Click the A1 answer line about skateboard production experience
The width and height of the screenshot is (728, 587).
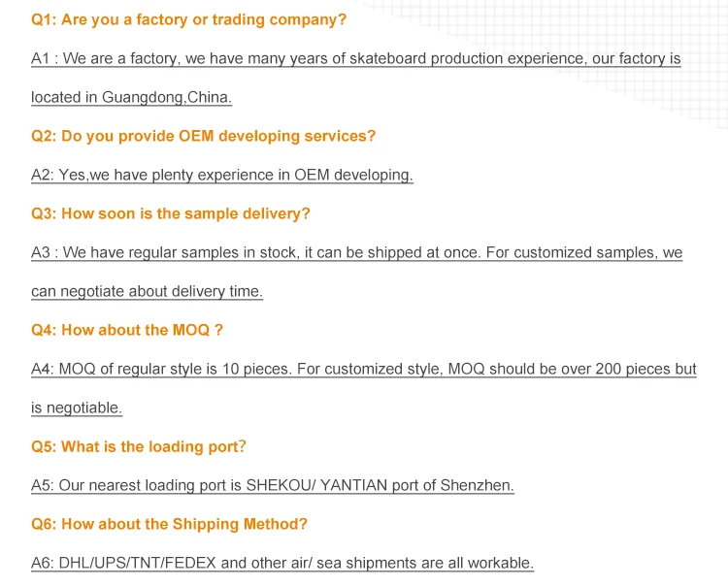355,58
